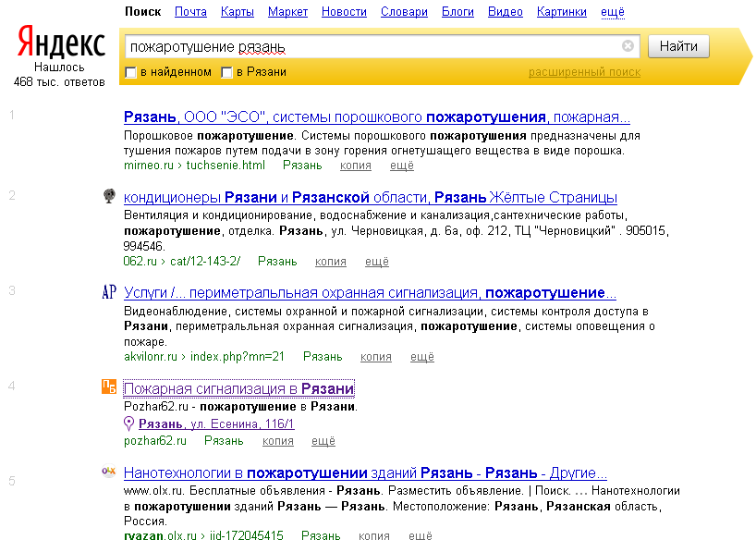This screenshot has height=540, width=756.
Task: Expand "ещё" options for pozhar62.ru result
Action: click(323, 441)
